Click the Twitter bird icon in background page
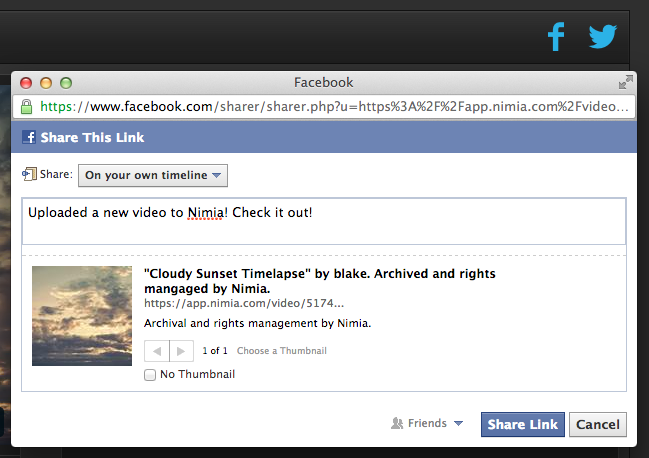Screen dimensions: 649x458 tap(603, 36)
